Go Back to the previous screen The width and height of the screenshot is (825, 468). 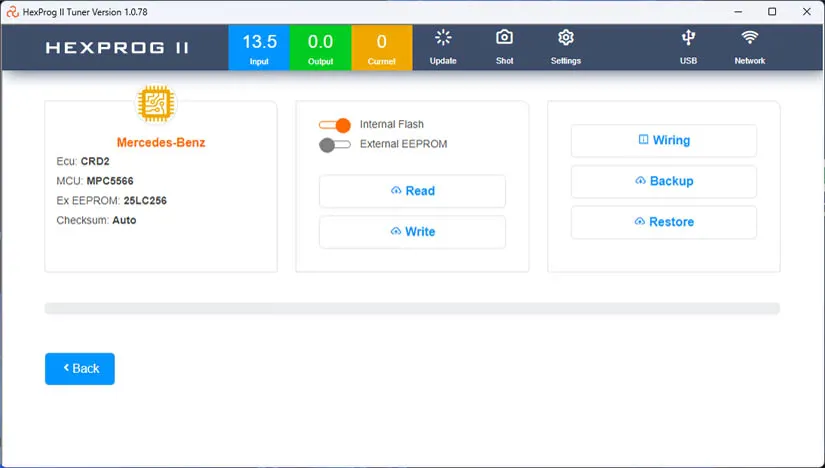80,369
